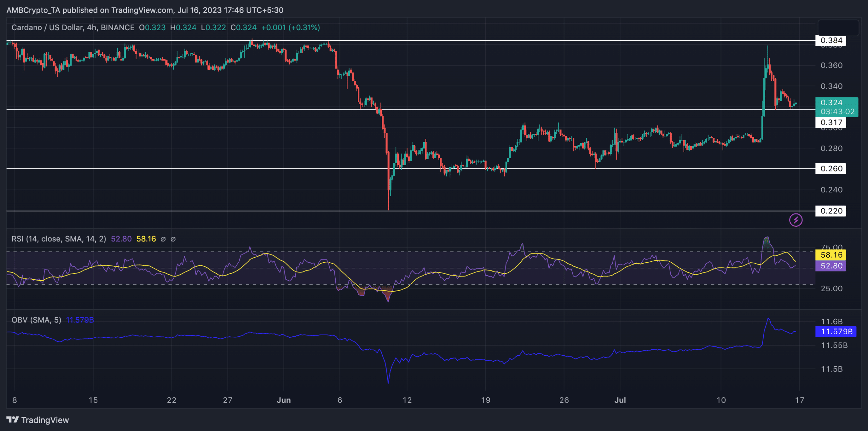Click the 0.280 price axis label
Screen dimensions: 868x431
[831, 148]
